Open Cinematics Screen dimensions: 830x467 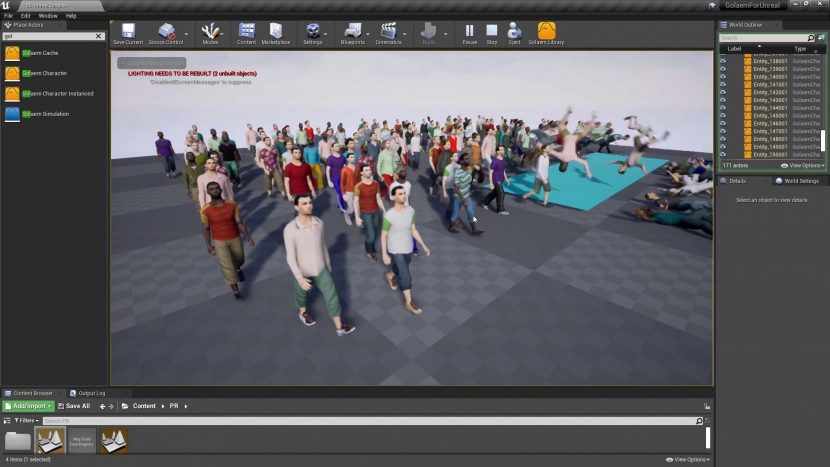point(388,34)
